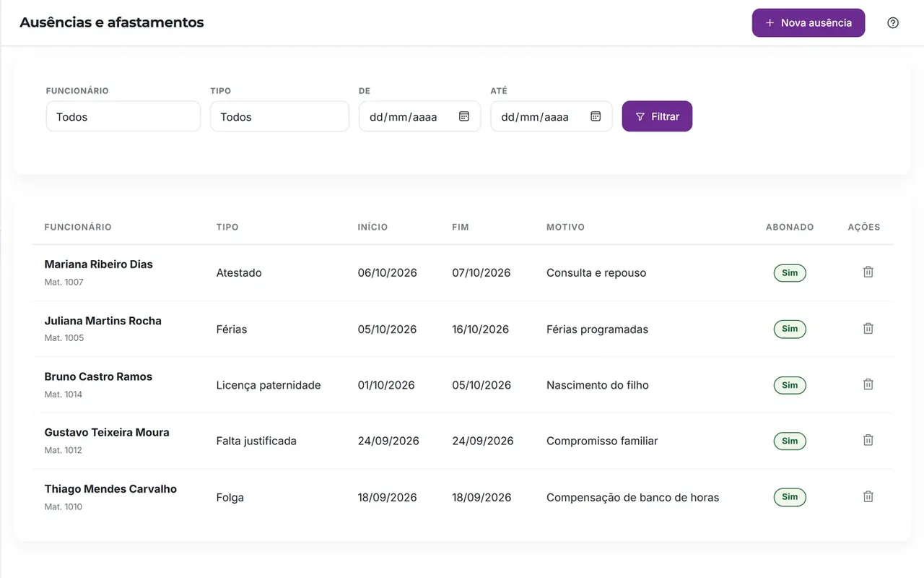Image resolution: width=924 pixels, height=578 pixels.
Task: Delete Bruno Castro Ramos's absence
Action: 868,384
